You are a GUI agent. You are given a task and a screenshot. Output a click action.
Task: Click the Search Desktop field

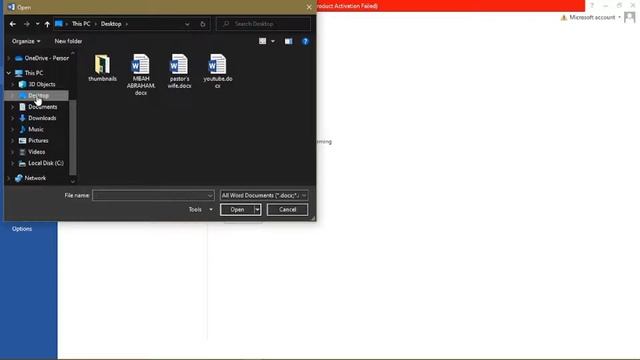coord(263,24)
